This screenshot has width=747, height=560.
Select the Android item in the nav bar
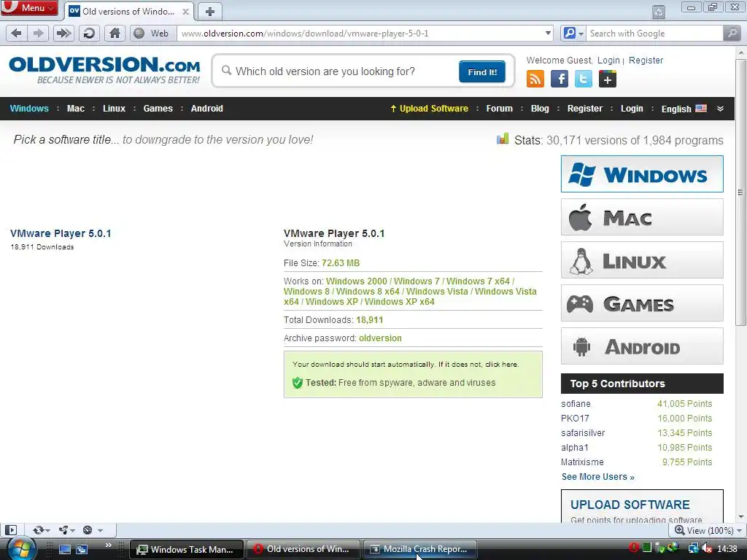tap(206, 109)
